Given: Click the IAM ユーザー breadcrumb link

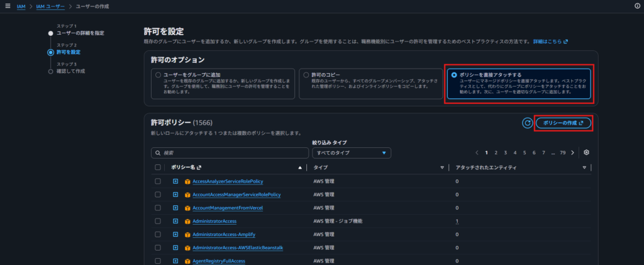Looking at the screenshot, I should (x=50, y=6).
